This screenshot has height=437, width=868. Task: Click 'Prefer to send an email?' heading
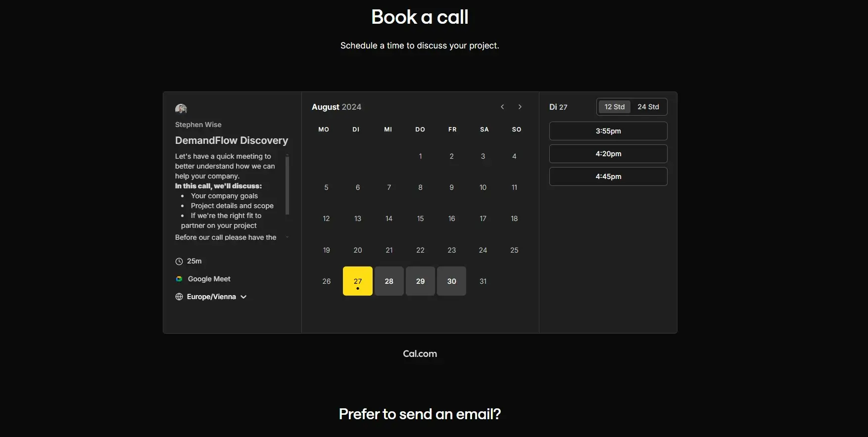click(420, 414)
